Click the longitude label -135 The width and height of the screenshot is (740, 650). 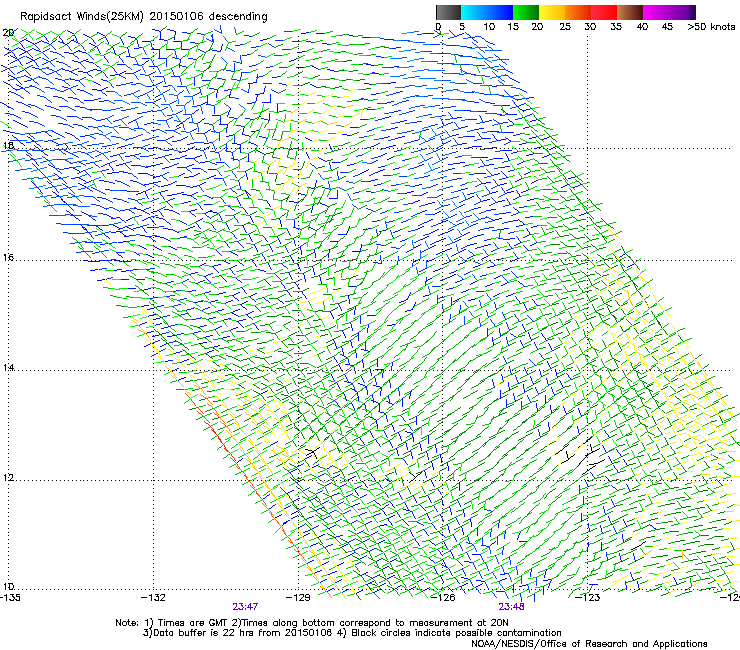click(11, 598)
